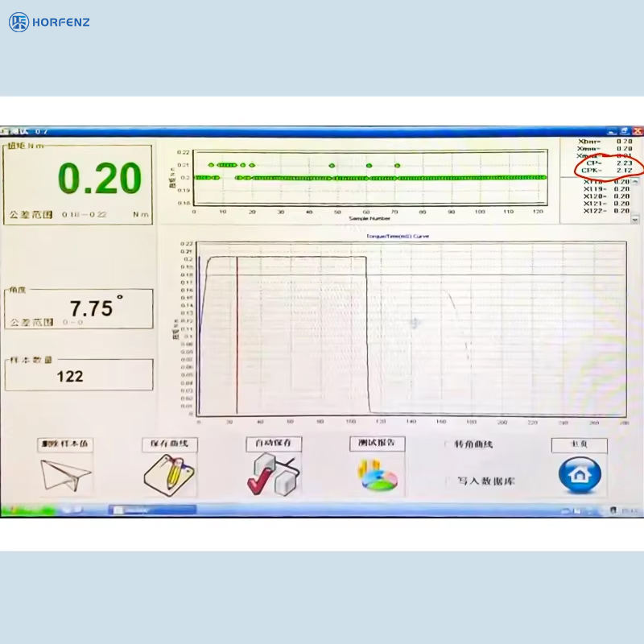Screen dimensions: 644x644
Task: Select the X119 row in sample list
Action: pyautogui.click(x=607, y=189)
